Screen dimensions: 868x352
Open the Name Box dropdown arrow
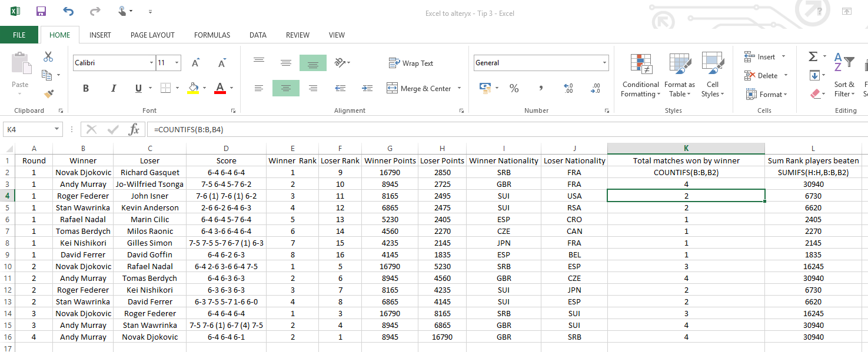(56, 129)
